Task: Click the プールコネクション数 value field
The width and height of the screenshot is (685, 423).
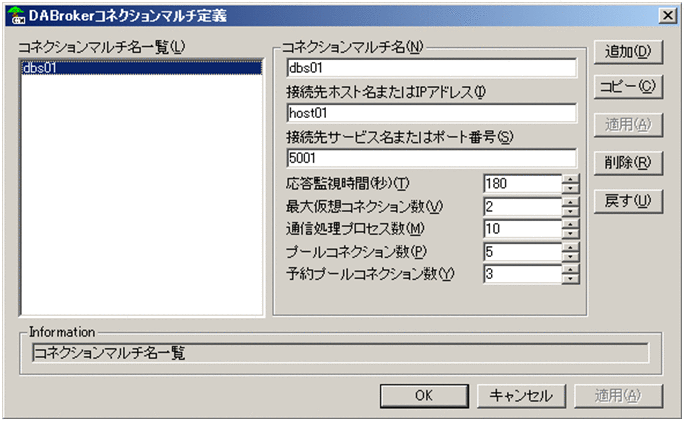Action: (520, 251)
